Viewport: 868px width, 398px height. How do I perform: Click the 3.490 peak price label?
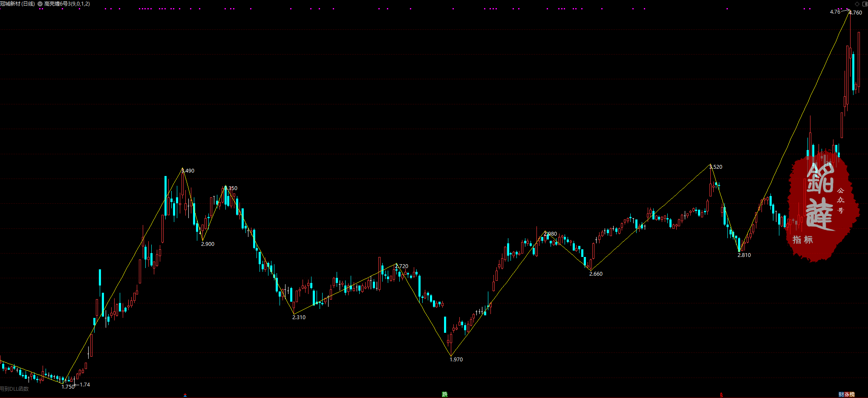point(188,171)
